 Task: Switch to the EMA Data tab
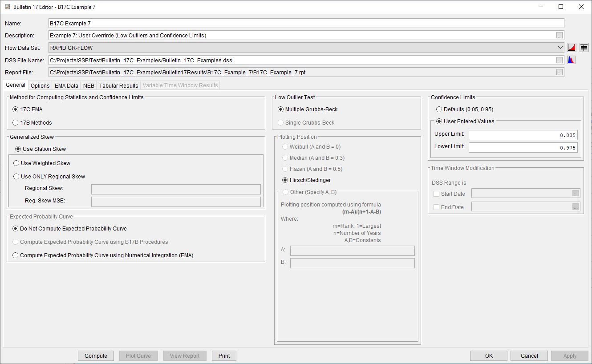click(x=66, y=85)
